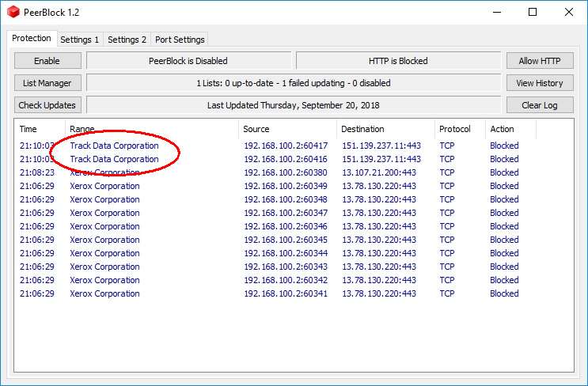This screenshot has width=588, height=386.
Task: Click destination 151.139.237.11:443 in port 60417 row
Action: 381,146
